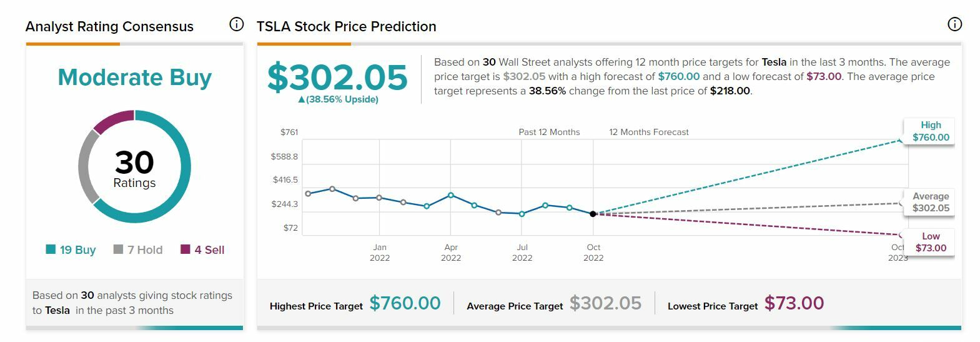The image size is (980, 342).
Task: Select the 4 Sell legend label
Action: pyautogui.click(x=209, y=250)
